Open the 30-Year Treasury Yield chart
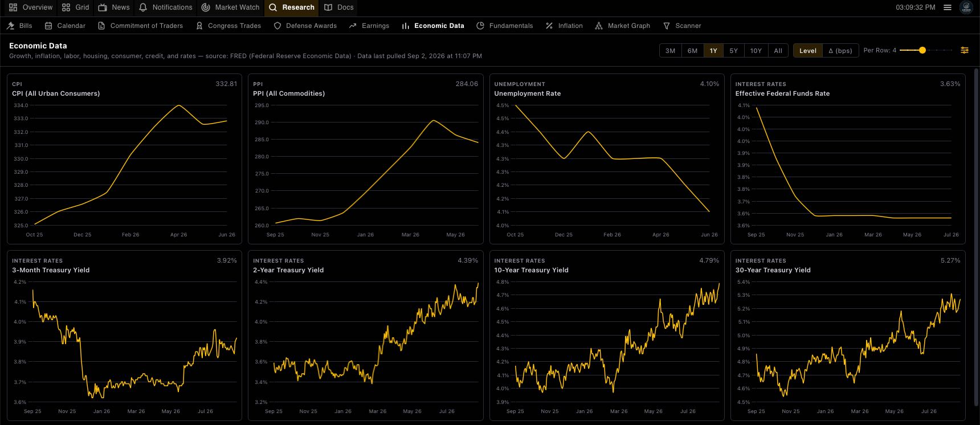 click(x=848, y=336)
